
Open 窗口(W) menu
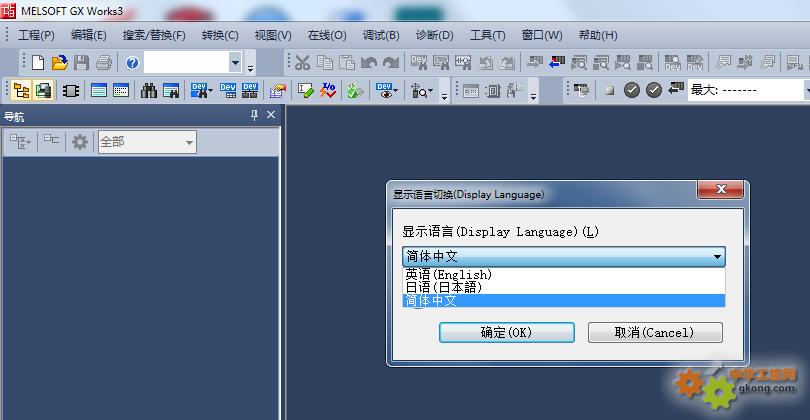542,35
